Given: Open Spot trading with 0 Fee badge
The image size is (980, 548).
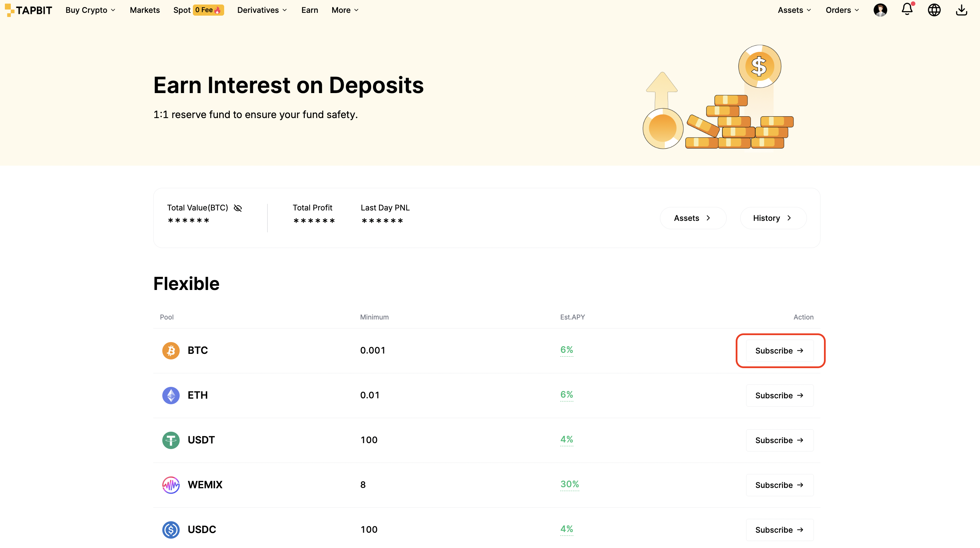Looking at the screenshot, I should coord(198,10).
